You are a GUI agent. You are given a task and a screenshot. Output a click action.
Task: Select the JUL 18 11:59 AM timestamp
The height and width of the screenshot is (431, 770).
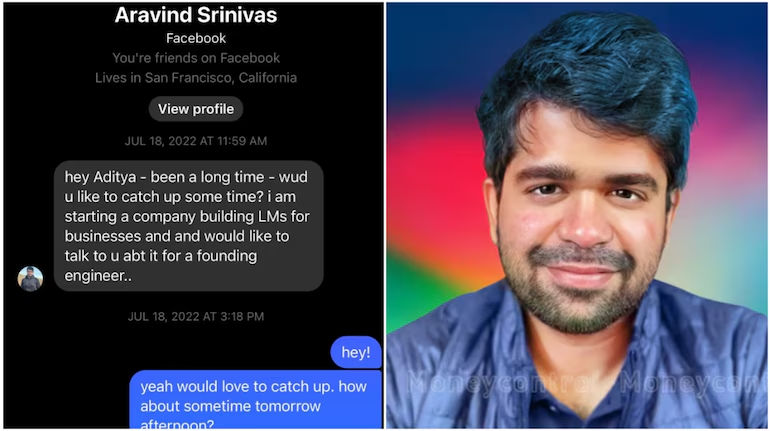coord(196,141)
